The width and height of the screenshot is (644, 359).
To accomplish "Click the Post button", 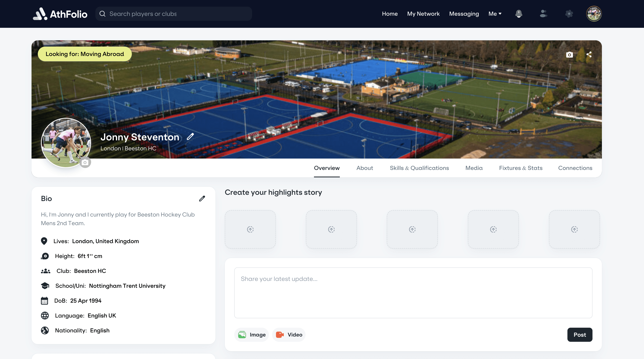I will coord(580,335).
